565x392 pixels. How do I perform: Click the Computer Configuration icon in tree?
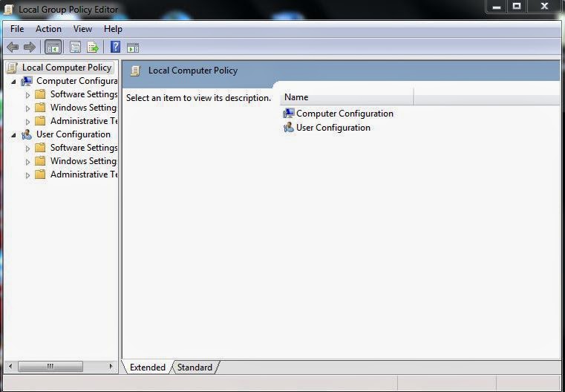pyautogui.click(x=27, y=81)
